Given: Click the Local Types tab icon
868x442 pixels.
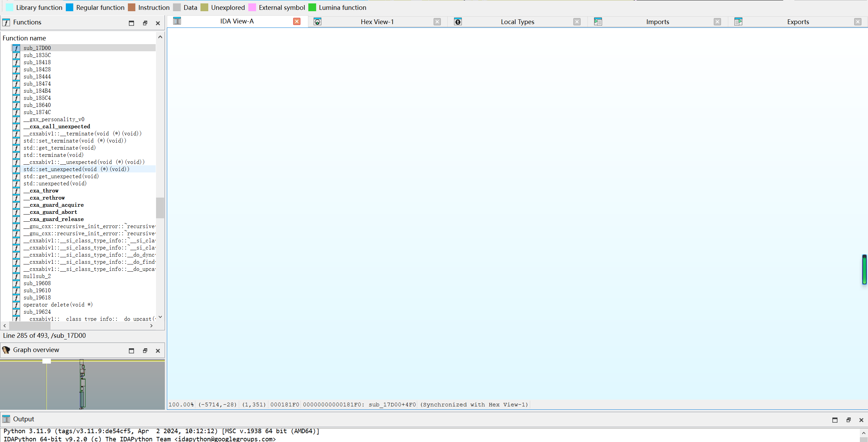Looking at the screenshot, I should coord(458,22).
